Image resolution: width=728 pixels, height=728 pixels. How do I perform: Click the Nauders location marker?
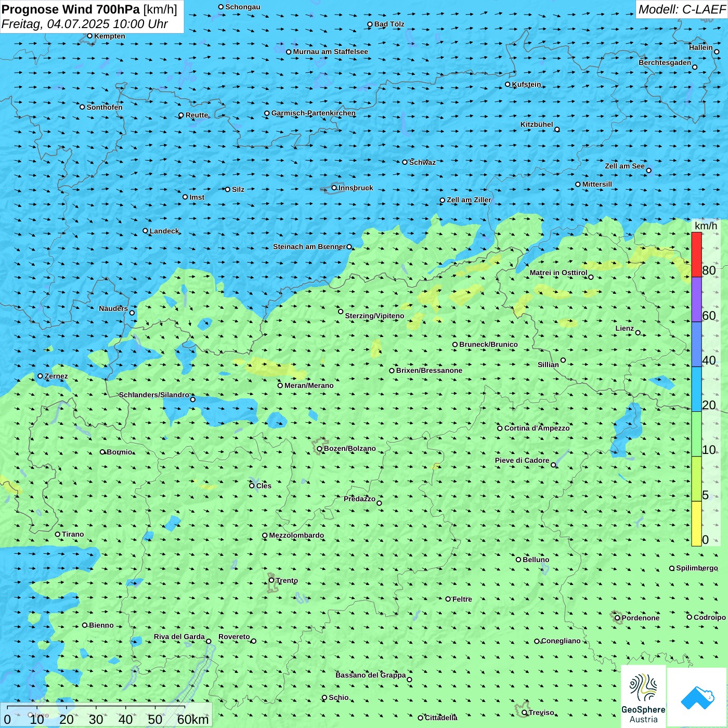pos(132,313)
